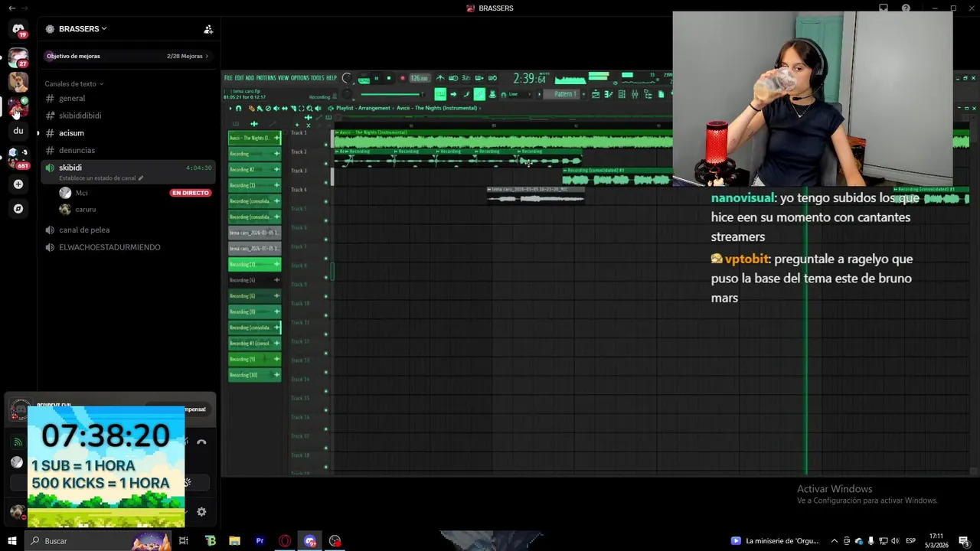The image size is (980, 551).
Task: Toggle the typing keyboard to piano icon
Action: point(440,94)
